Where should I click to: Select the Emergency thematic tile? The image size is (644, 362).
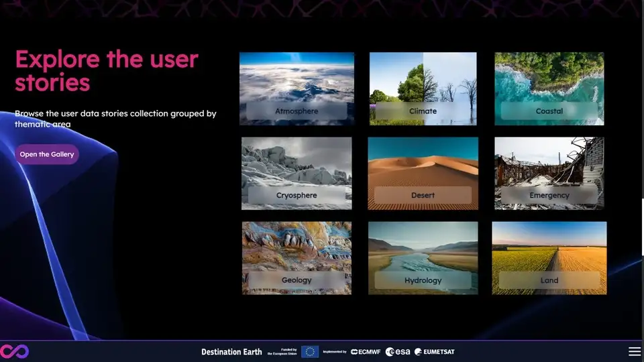pyautogui.click(x=549, y=173)
